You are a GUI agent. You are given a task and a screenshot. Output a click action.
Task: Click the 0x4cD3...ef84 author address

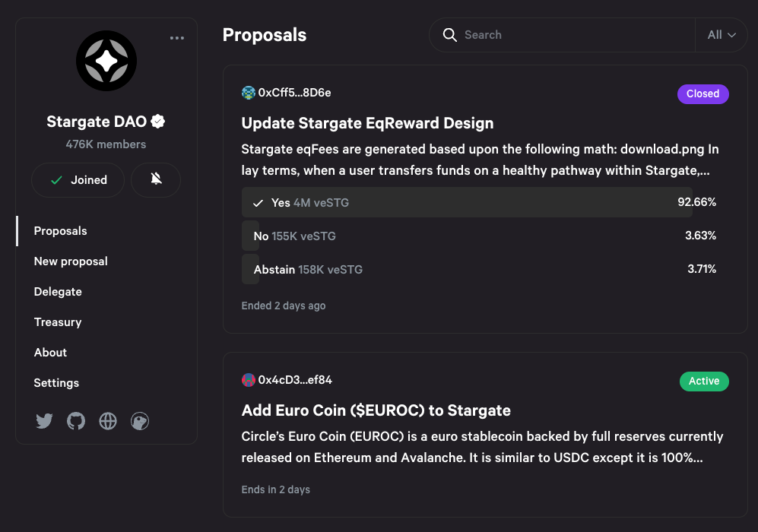295,380
